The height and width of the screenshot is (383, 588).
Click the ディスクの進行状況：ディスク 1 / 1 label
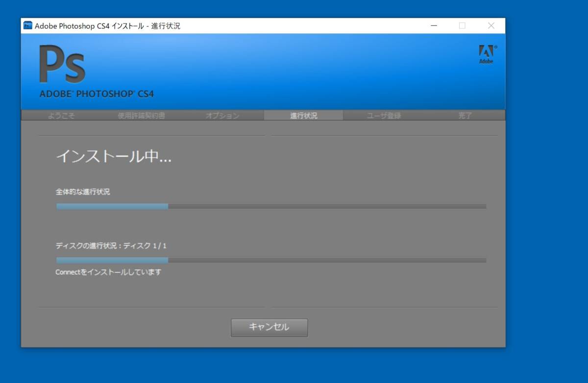coord(111,245)
